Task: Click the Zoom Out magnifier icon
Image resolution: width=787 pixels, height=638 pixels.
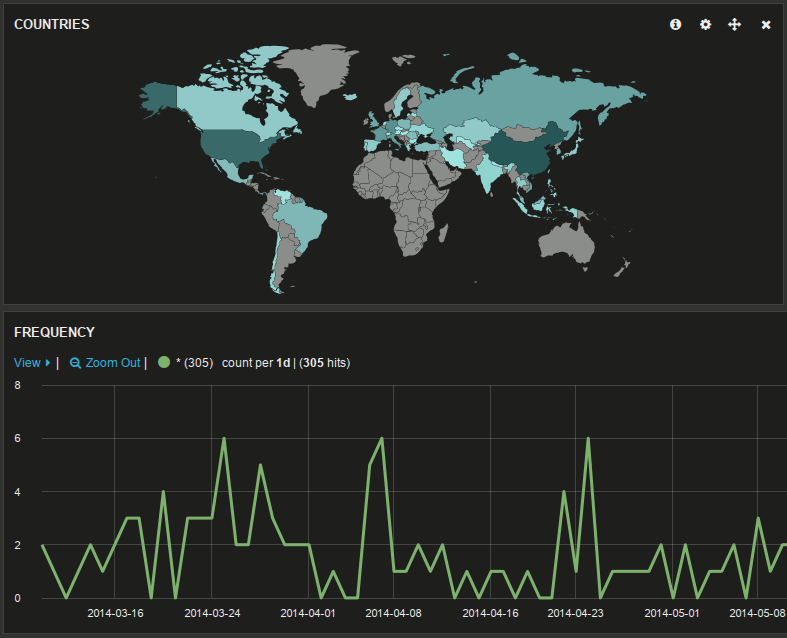Action: click(x=75, y=363)
